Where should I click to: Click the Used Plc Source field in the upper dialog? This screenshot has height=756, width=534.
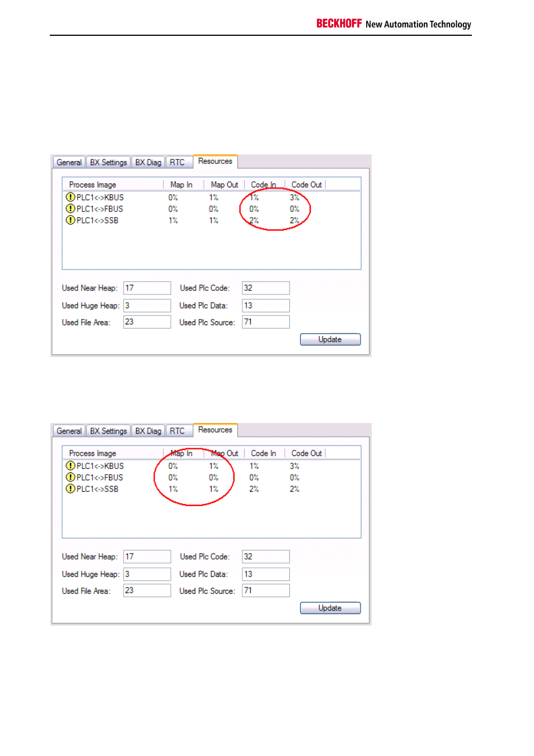point(266,322)
